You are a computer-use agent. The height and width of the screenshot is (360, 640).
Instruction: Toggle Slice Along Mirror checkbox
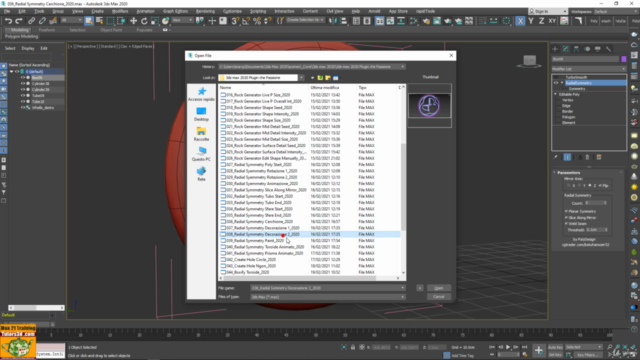(x=567, y=218)
